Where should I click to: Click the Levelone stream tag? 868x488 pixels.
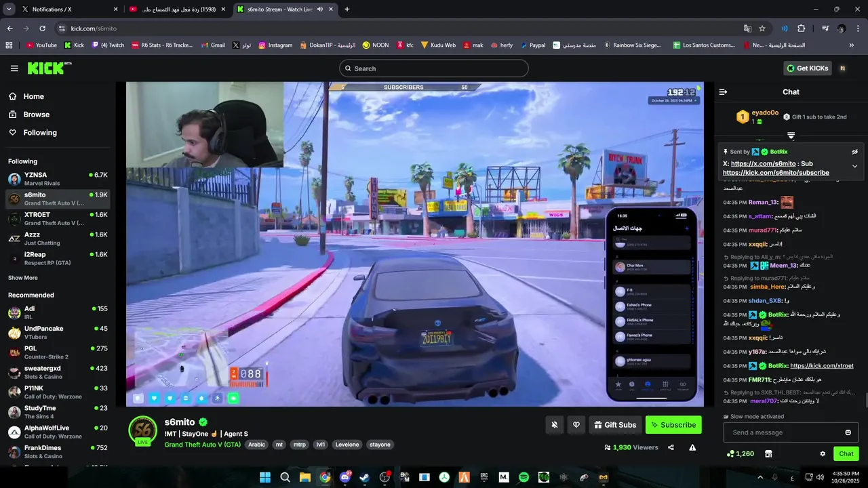(347, 445)
